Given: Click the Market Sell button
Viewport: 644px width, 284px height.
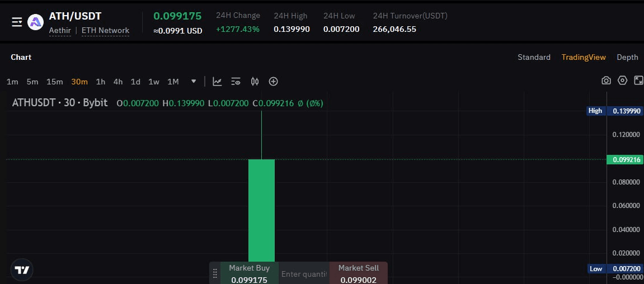Looking at the screenshot, I should [359, 273].
